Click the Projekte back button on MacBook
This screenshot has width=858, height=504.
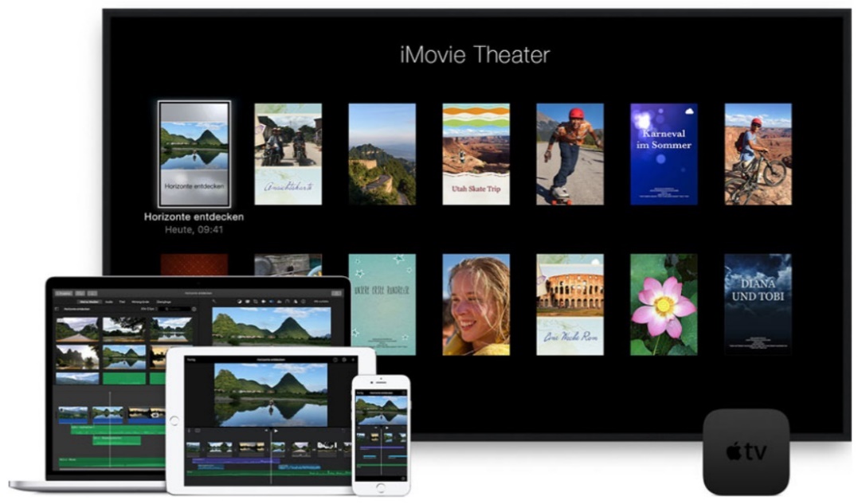pos(64,293)
